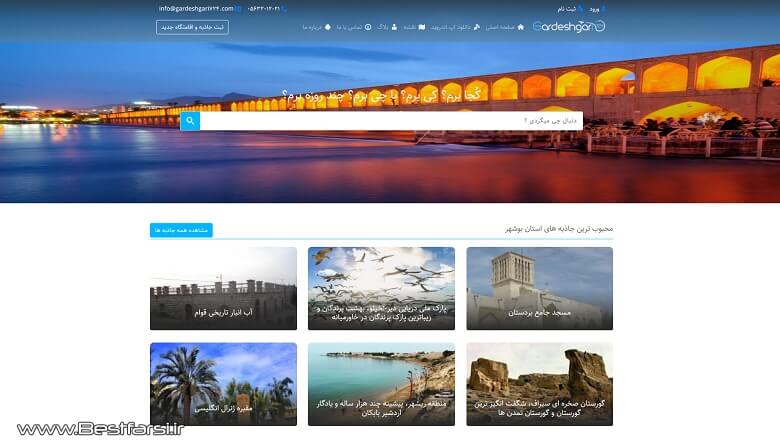Click the view all attractions (مشاهده همه جاذبه ها) button
Image resolution: width=780 pixels, height=445 pixels.
181,230
